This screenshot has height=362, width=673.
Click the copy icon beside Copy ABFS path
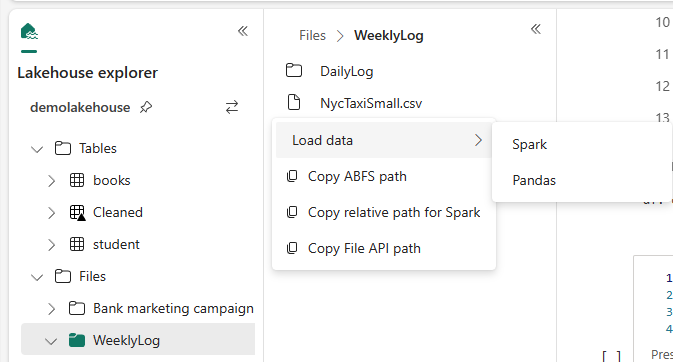[292, 176]
